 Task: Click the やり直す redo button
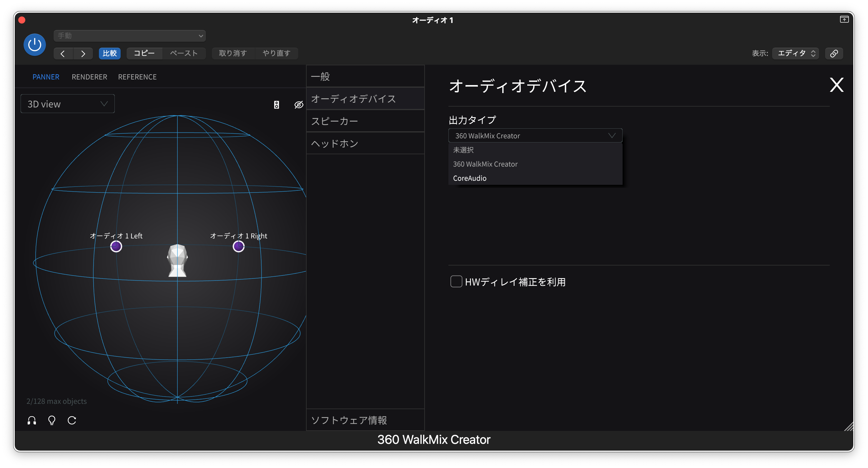(x=276, y=53)
